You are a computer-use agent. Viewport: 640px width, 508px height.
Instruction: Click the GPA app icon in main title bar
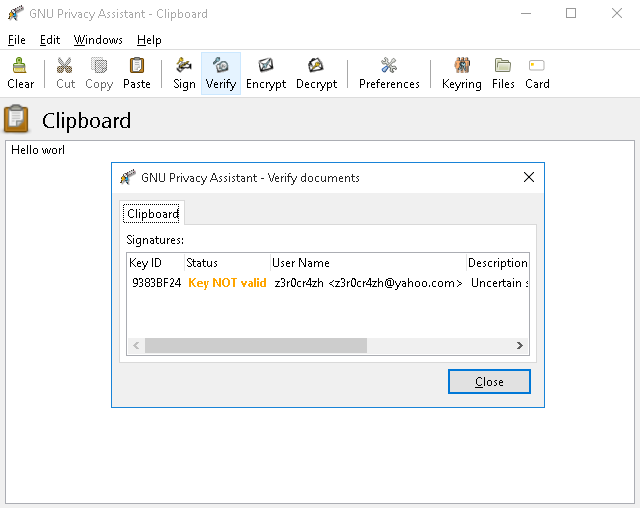pos(16,13)
